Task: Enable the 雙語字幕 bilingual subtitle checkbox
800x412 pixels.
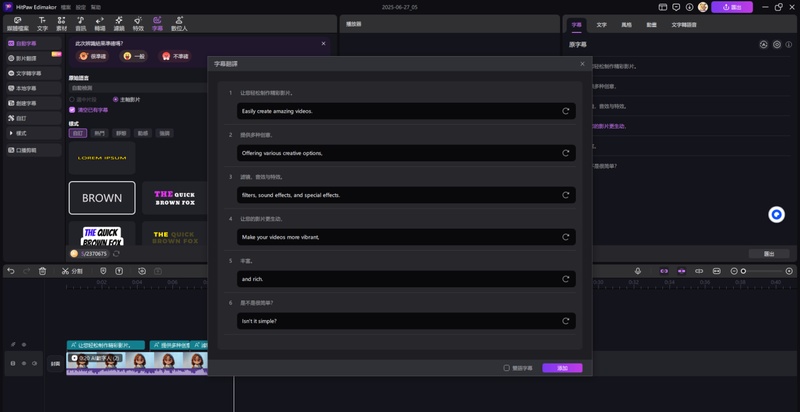Action: click(x=507, y=368)
